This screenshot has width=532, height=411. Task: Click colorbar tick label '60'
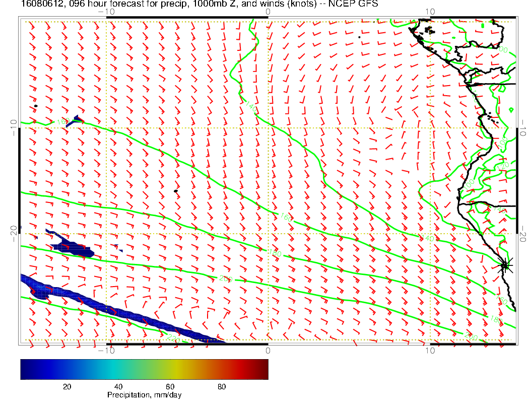pyautogui.click(x=170, y=387)
